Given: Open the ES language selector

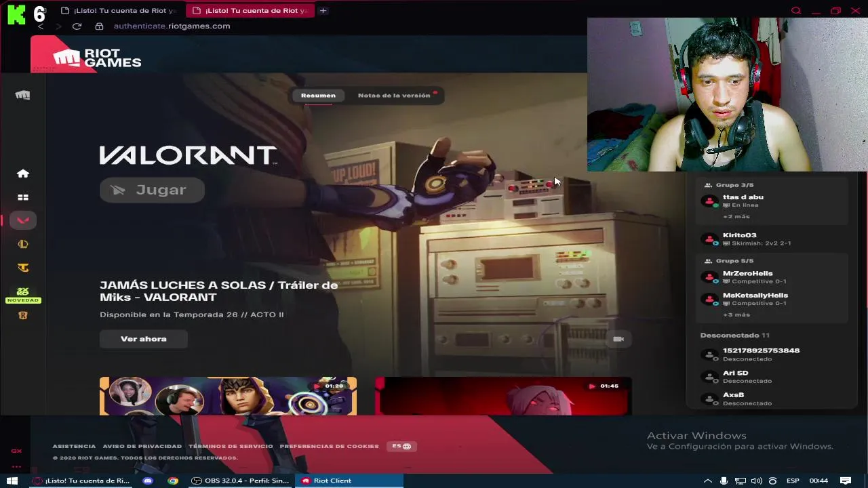Looking at the screenshot, I should pyautogui.click(x=401, y=446).
